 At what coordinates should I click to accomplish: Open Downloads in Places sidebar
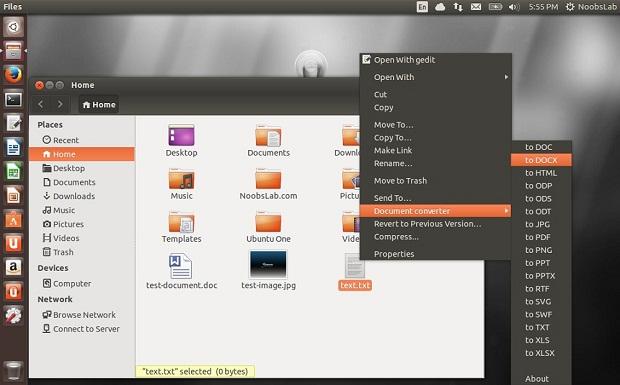coord(82,196)
